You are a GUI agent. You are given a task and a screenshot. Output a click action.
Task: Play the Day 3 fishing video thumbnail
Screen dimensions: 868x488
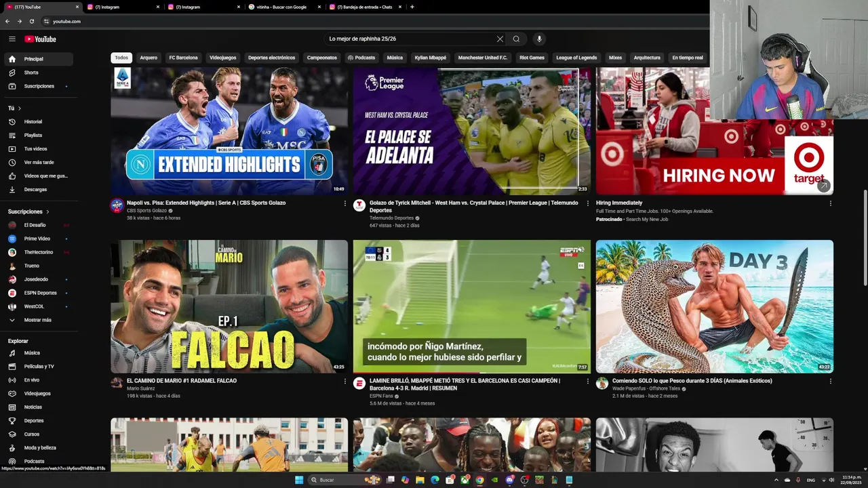714,306
